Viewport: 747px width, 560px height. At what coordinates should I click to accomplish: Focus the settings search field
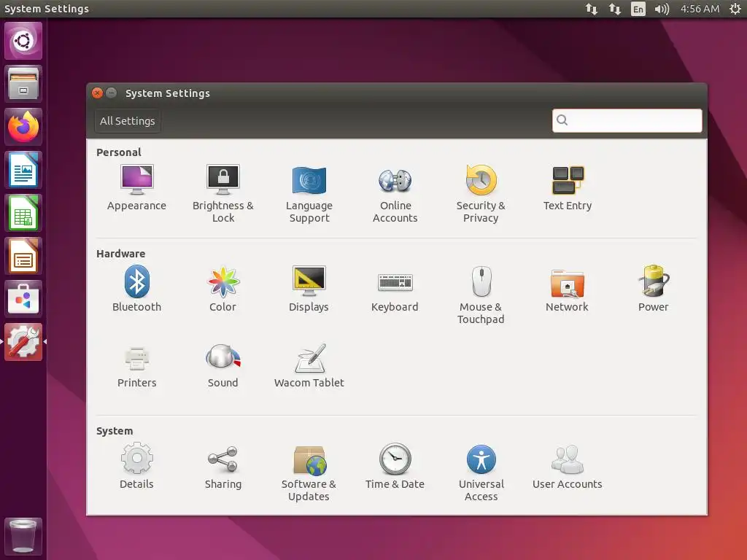tap(627, 120)
